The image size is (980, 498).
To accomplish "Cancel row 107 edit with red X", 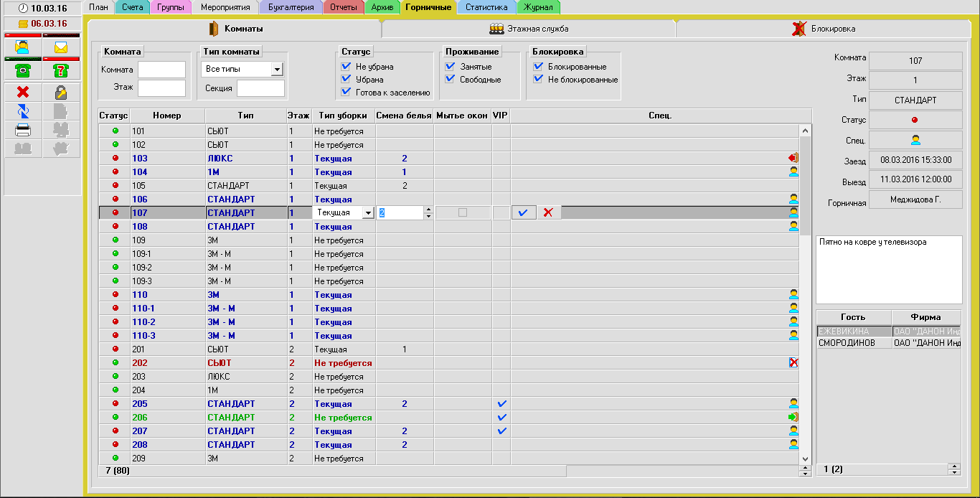I will click(548, 212).
